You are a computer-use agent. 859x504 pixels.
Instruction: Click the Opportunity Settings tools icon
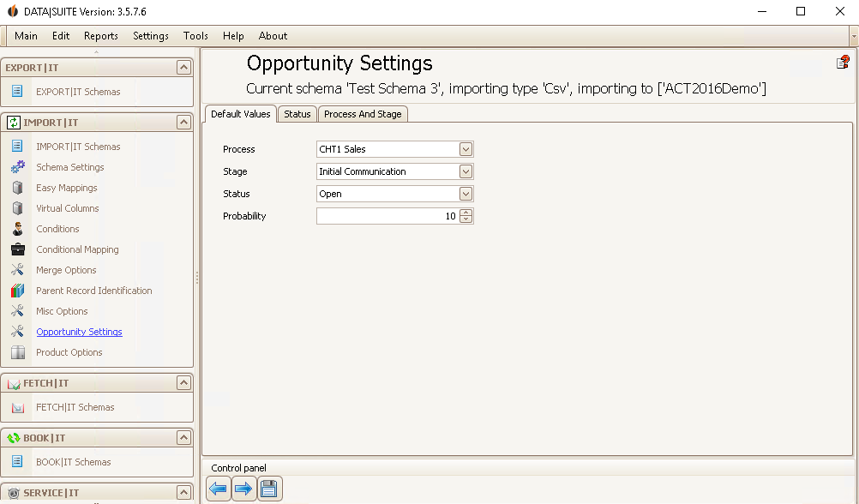click(x=17, y=332)
